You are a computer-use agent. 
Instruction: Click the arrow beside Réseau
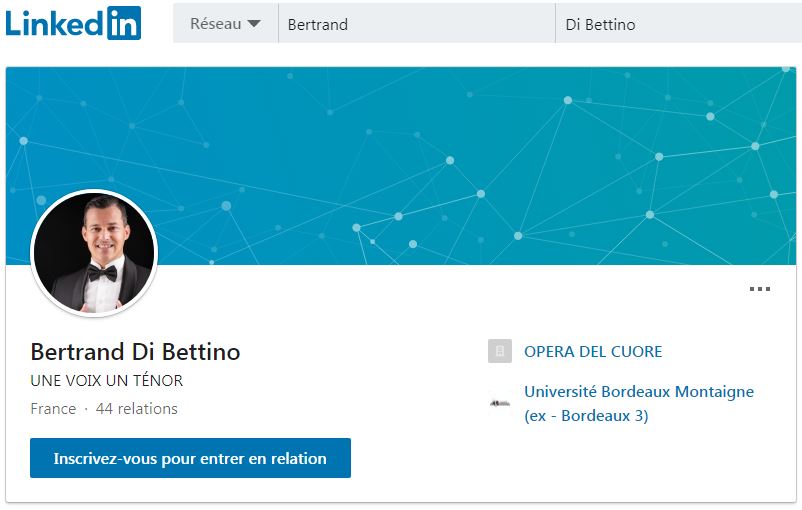tap(254, 24)
